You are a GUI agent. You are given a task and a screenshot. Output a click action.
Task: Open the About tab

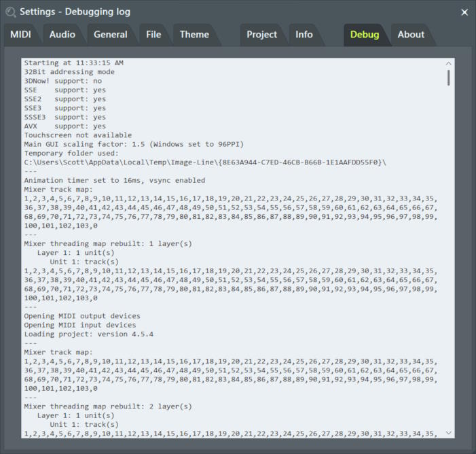411,35
